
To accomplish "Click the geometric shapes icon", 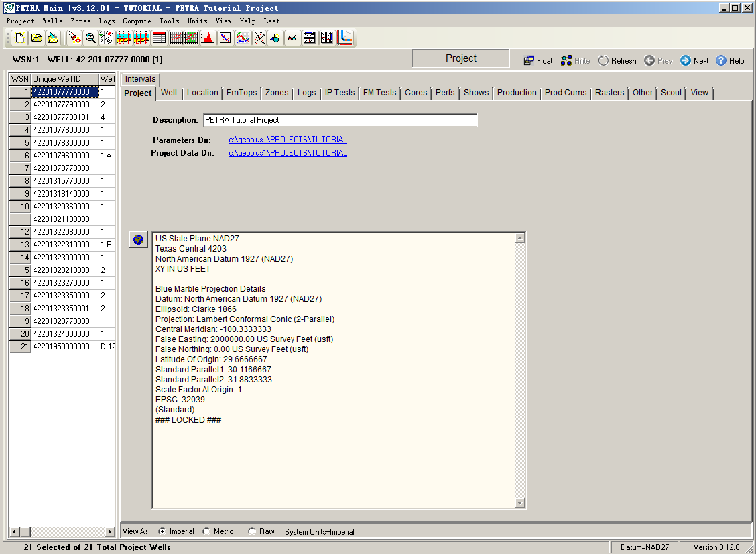I will (275, 38).
